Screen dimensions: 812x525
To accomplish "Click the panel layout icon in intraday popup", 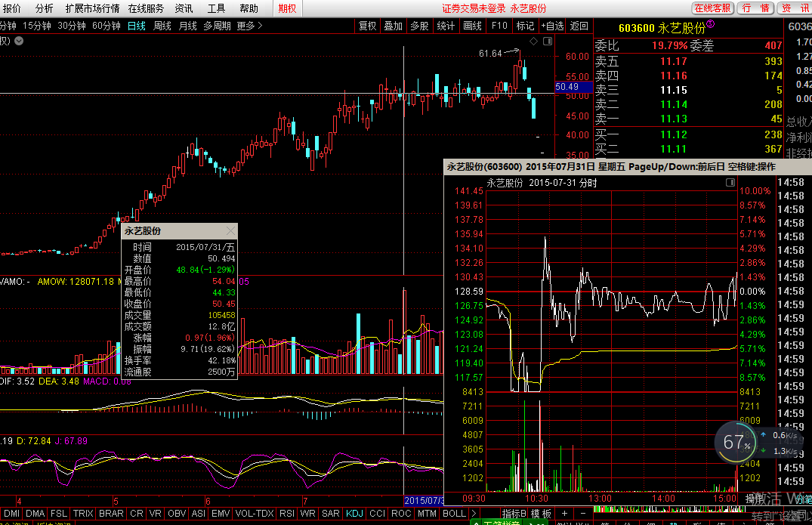I will click(x=730, y=183).
